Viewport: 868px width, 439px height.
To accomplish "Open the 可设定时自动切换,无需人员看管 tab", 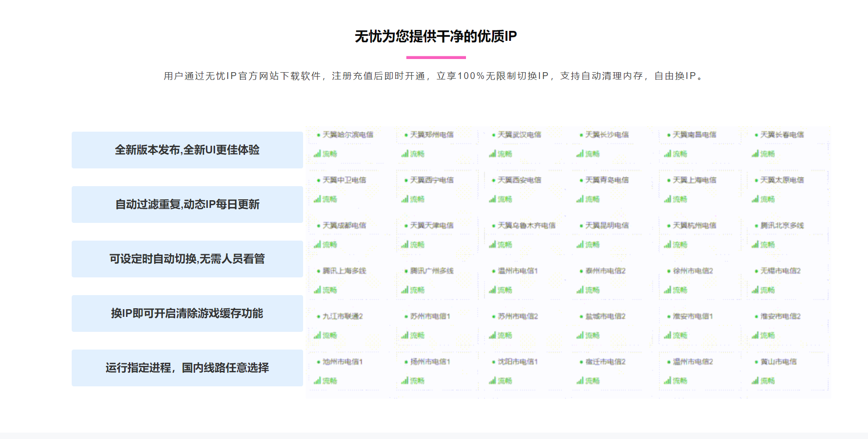I will point(187,259).
